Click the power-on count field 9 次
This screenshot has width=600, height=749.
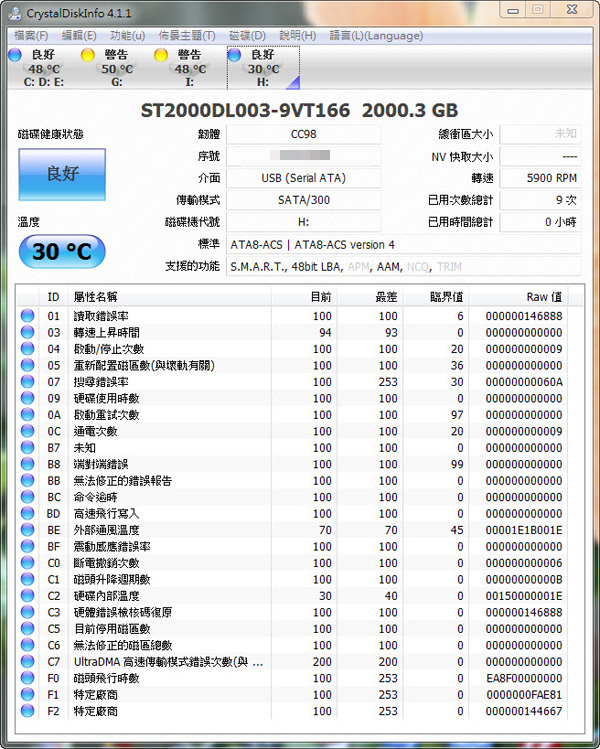(540, 200)
